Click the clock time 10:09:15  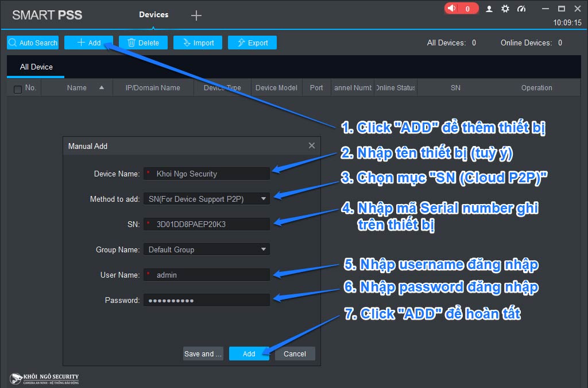click(567, 22)
